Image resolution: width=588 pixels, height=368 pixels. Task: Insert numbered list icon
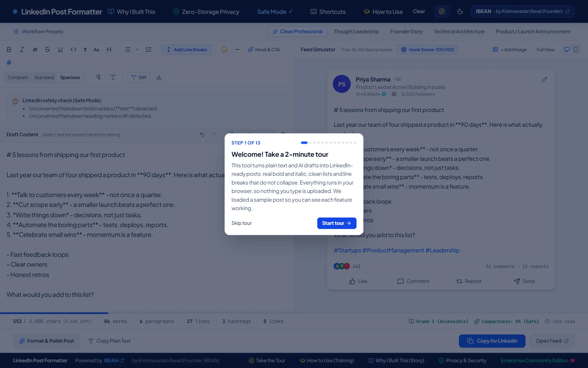pos(149,50)
